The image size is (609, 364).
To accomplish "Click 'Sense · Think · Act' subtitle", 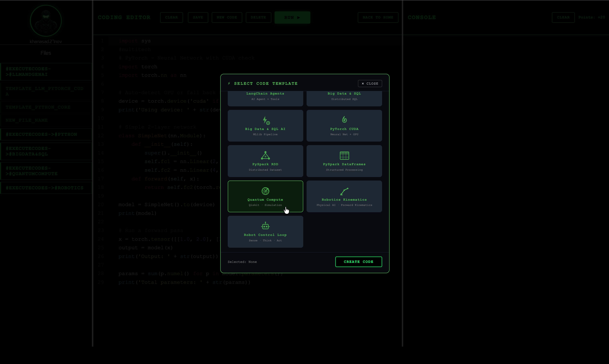I will point(265,240).
